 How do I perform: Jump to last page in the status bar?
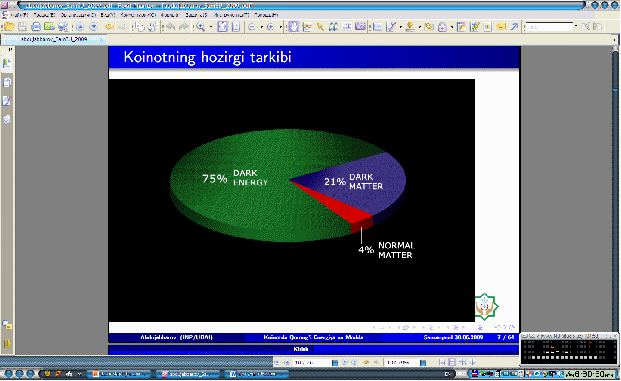tap(354, 362)
